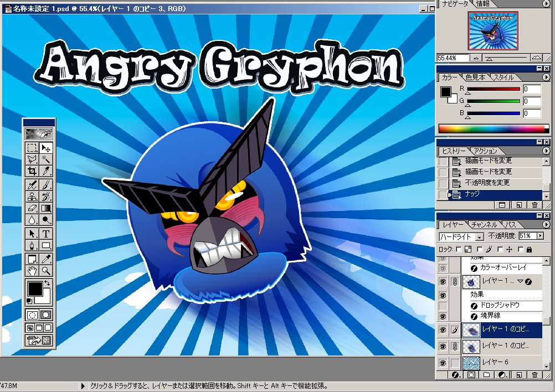Enable lock transparent pixels checkbox
Image resolution: width=555 pixels, height=392 pixels.
point(459,249)
